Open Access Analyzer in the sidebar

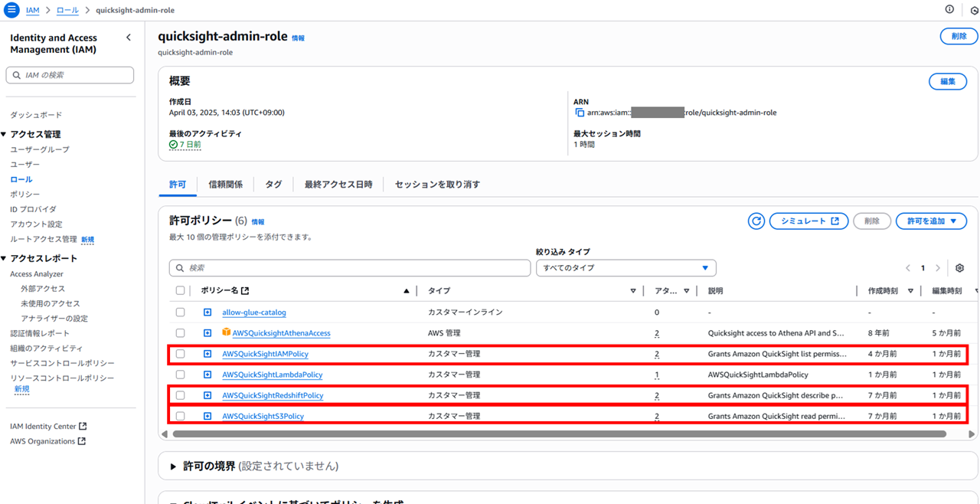[x=37, y=273]
